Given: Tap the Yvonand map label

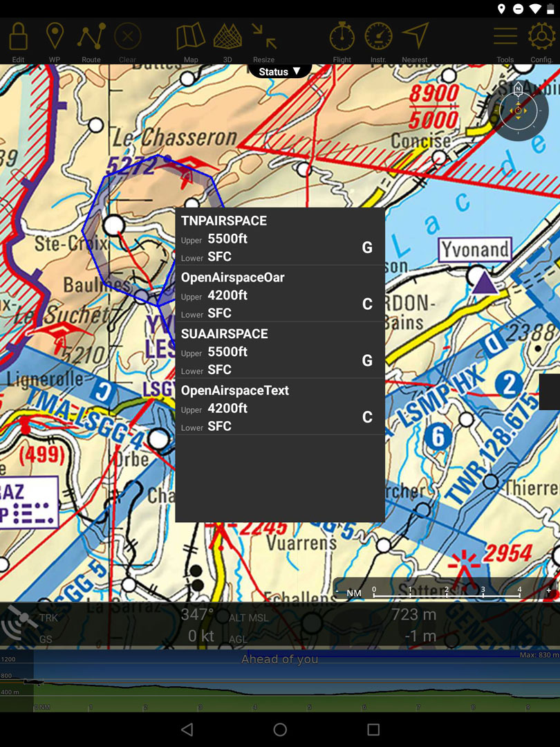Looking at the screenshot, I should [x=475, y=249].
